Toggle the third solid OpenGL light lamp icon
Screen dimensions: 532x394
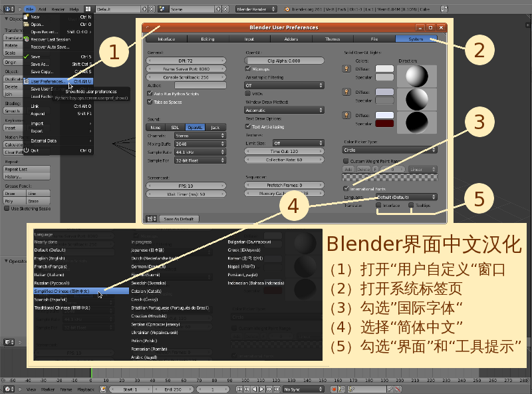(x=346, y=115)
